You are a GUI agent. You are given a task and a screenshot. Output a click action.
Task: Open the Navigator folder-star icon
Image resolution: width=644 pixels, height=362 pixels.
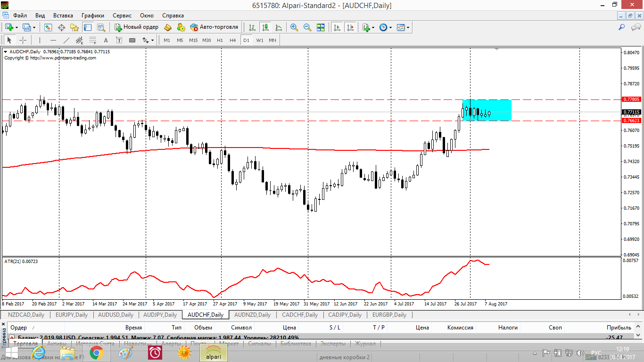click(x=74, y=27)
